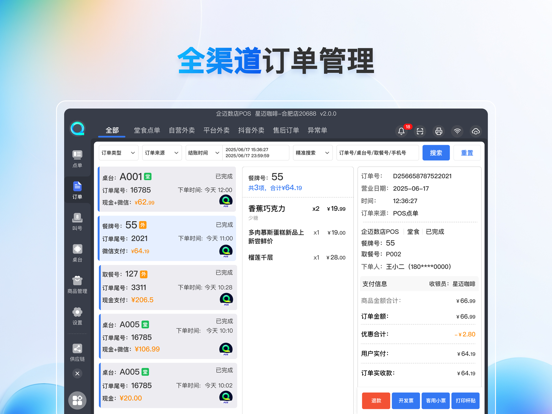Click the 重置 reset button
Screen dimensions: 552x414
click(467, 153)
